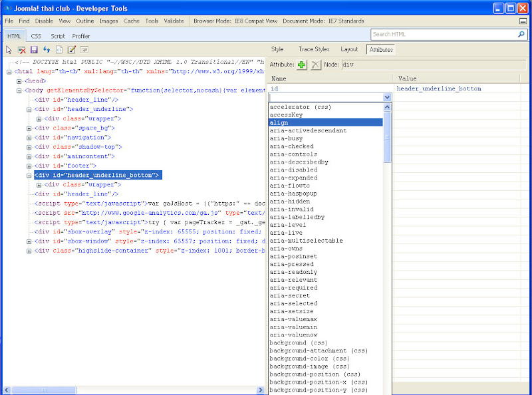Switch to the Profiler tab
Viewport: 532px width, 395px height.
80,36
